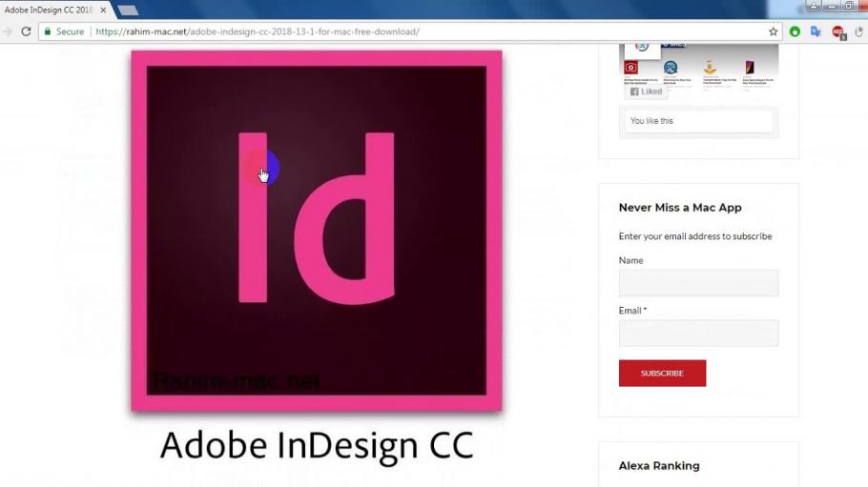
Task: Click the rightmost browser extension icon
Action: pos(859,31)
